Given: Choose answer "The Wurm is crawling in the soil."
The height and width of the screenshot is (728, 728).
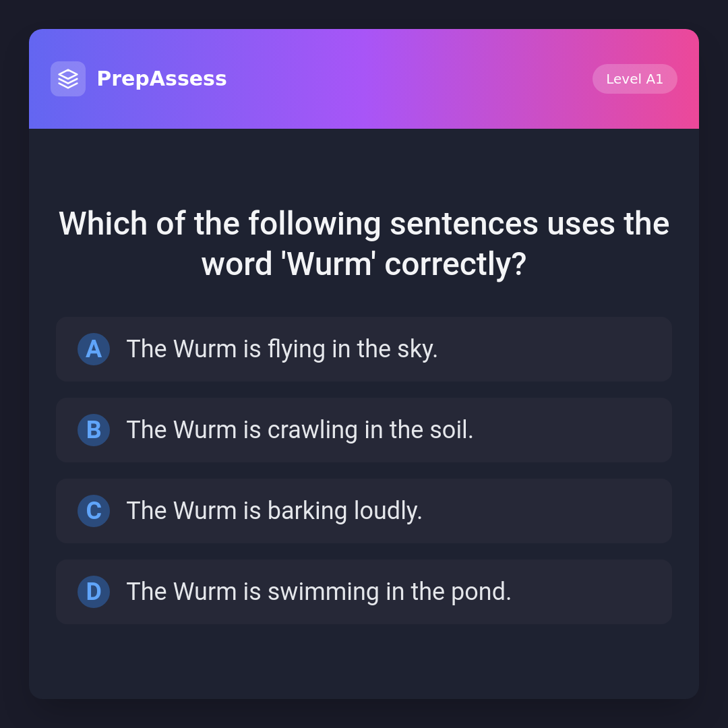Looking at the screenshot, I should 364,430.
